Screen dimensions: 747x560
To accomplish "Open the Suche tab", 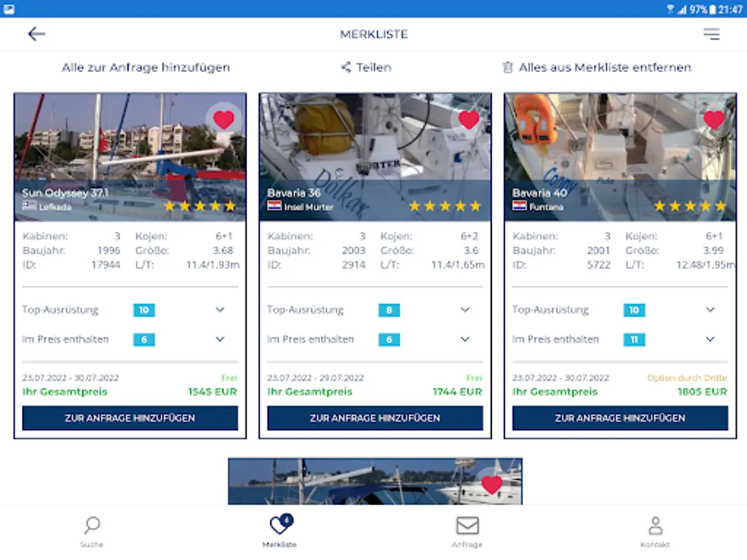I will [92, 532].
